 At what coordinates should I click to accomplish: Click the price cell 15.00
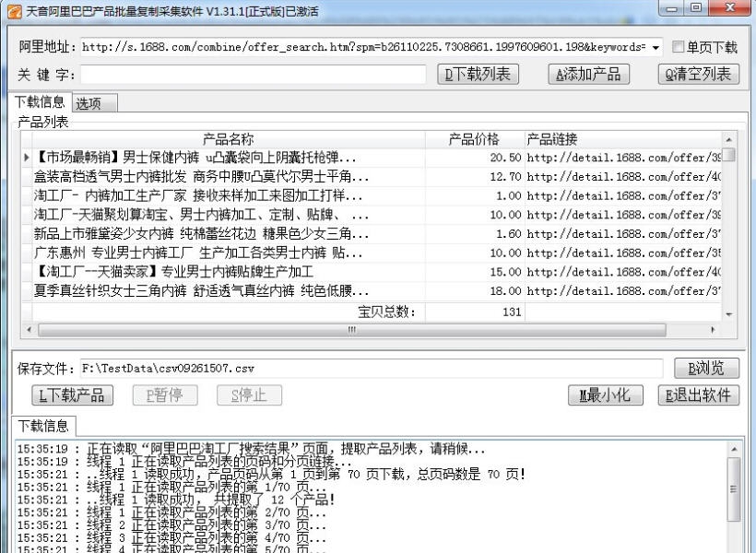click(475, 272)
